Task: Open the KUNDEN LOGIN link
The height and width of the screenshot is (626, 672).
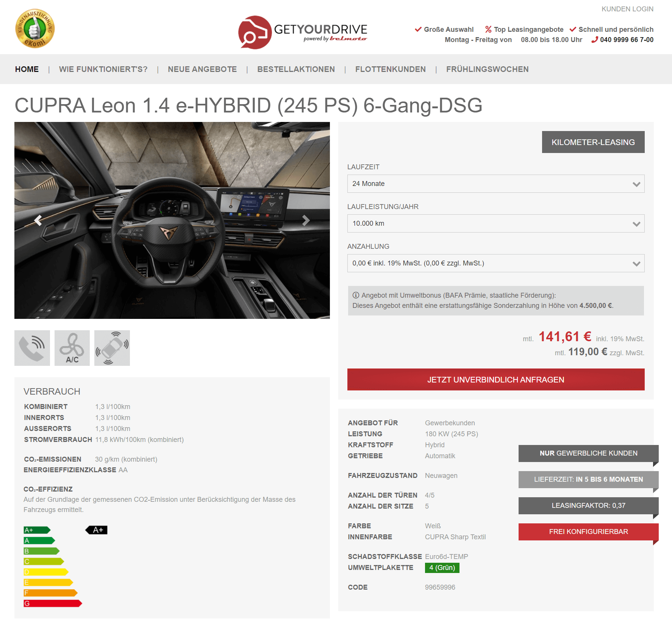Action: [627, 9]
